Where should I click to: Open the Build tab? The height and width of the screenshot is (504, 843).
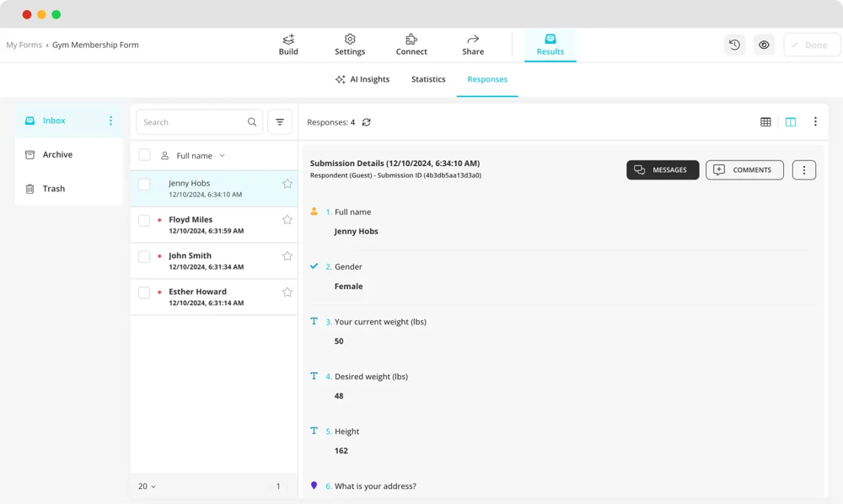coord(288,45)
